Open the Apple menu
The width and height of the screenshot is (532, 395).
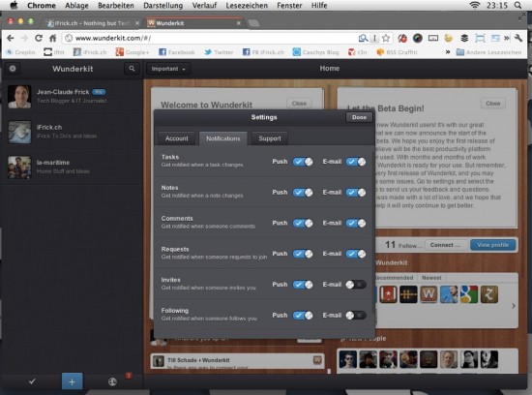tap(14, 6)
